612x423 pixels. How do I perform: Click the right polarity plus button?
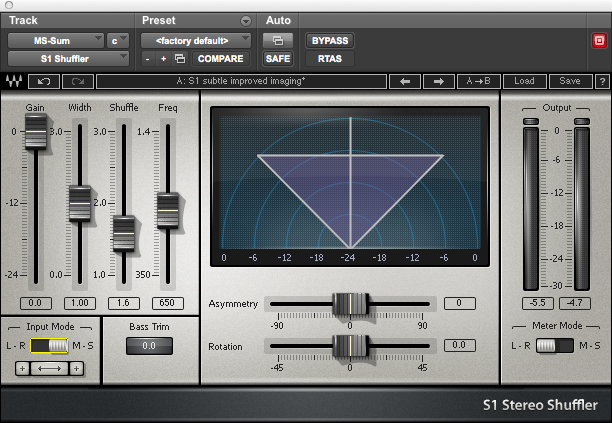tap(76, 368)
